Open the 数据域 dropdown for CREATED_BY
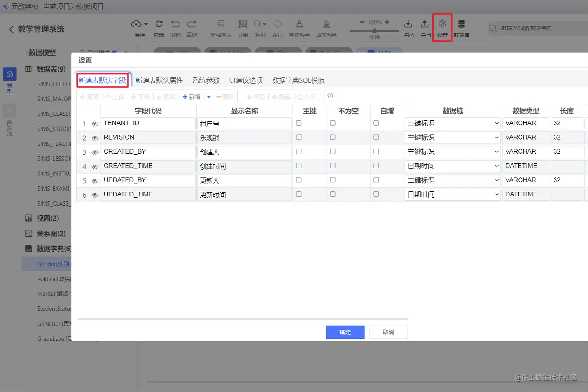Image resolution: width=588 pixels, height=392 pixels. click(453, 152)
